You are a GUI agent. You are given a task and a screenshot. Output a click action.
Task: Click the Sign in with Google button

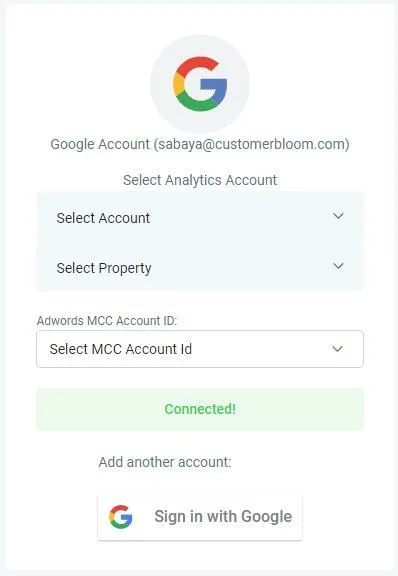click(200, 518)
